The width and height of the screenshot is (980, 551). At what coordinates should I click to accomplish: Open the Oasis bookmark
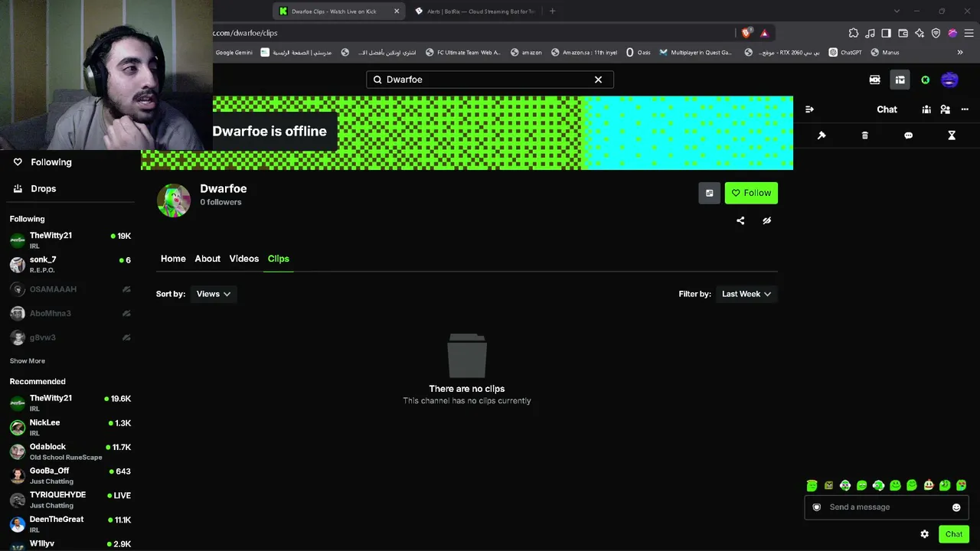[x=639, y=53]
